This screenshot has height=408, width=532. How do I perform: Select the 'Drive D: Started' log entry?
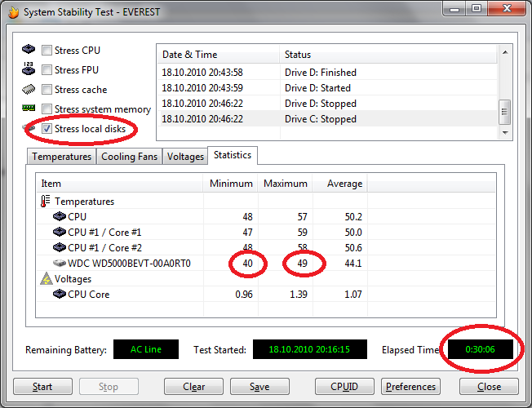click(x=327, y=88)
